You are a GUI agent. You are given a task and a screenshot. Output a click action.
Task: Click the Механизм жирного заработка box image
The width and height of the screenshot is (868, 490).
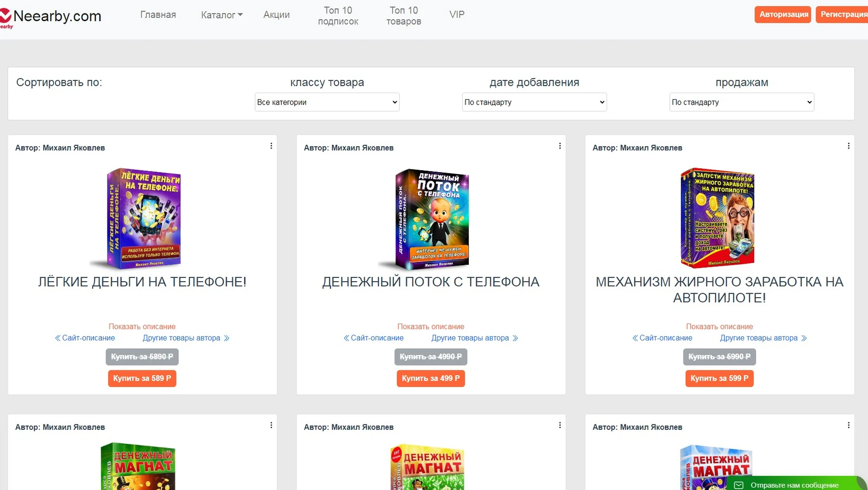[x=717, y=218]
